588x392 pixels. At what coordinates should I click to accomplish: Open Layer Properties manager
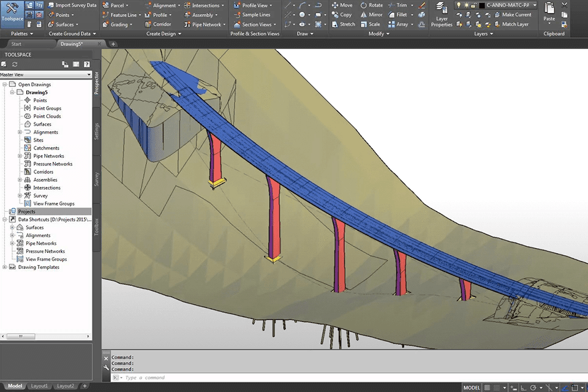click(442, 15)
